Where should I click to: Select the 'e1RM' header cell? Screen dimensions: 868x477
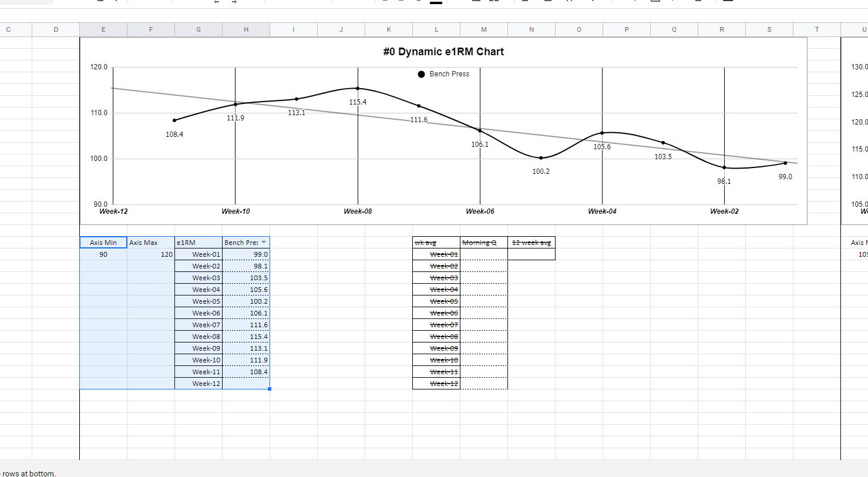199,242
